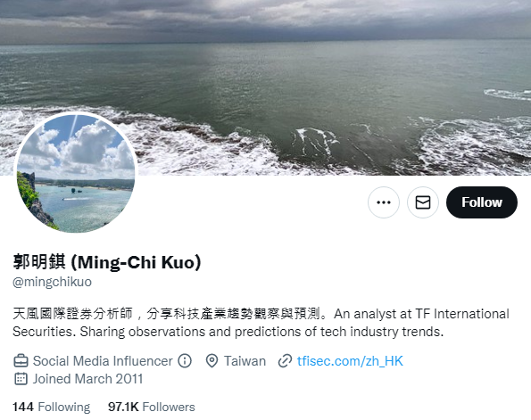Follow Ming-Chi Kuo's account
The width and height of the screenshot is (531, 420).
[x=482, y=202]
